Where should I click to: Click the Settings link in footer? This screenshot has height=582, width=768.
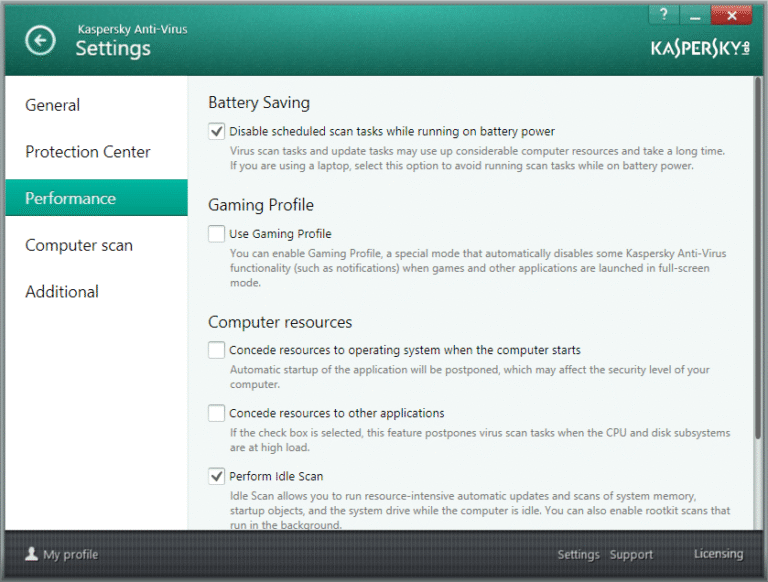tap(578, 555)
